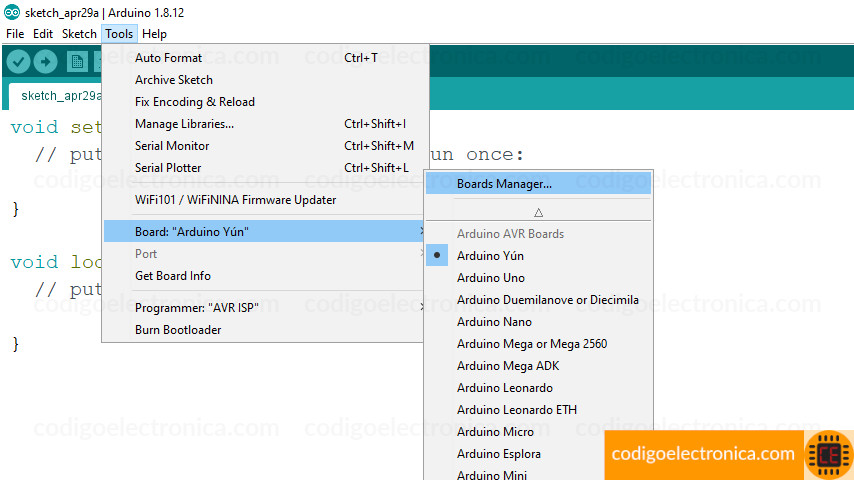
Task: Open the Help menu
Action: [x=154, y=34]
